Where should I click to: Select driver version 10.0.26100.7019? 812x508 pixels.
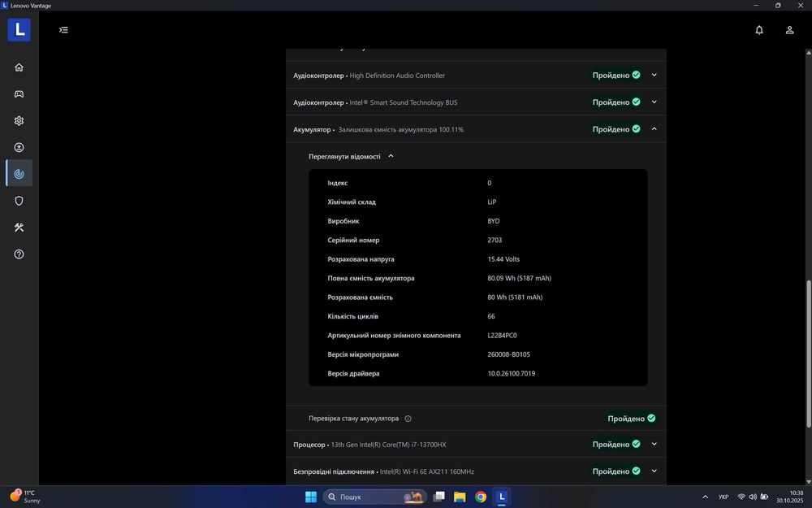511,374
